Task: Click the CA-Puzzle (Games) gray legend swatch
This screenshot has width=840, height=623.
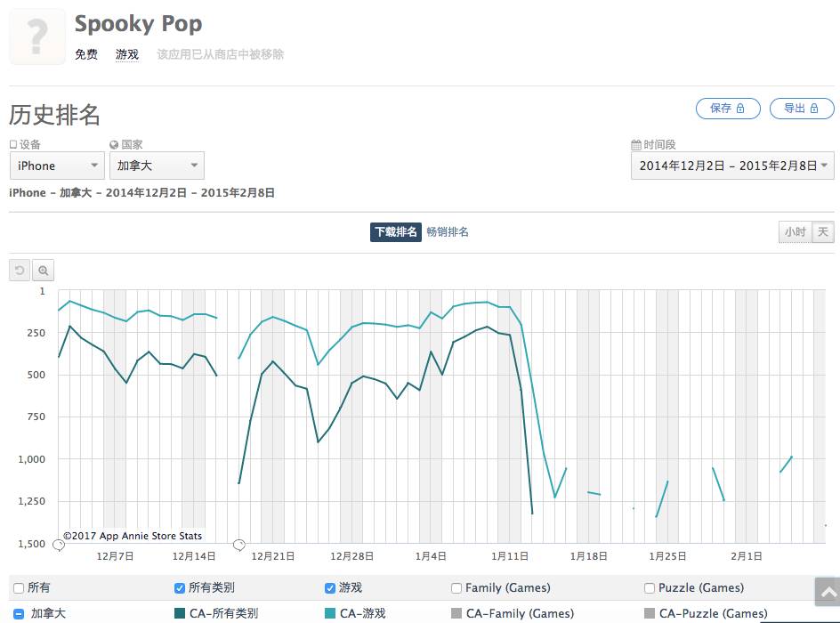Action: pos(650,613)
